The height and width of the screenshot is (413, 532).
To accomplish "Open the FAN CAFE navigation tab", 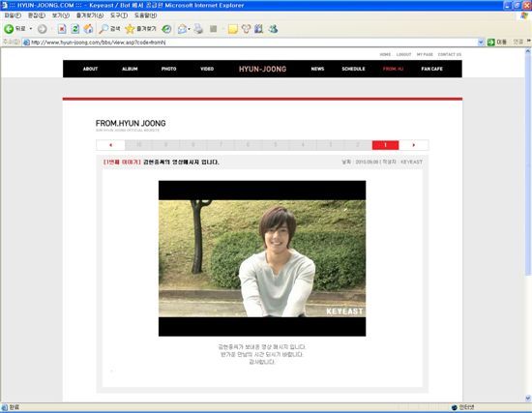I will tap(432, 69).
